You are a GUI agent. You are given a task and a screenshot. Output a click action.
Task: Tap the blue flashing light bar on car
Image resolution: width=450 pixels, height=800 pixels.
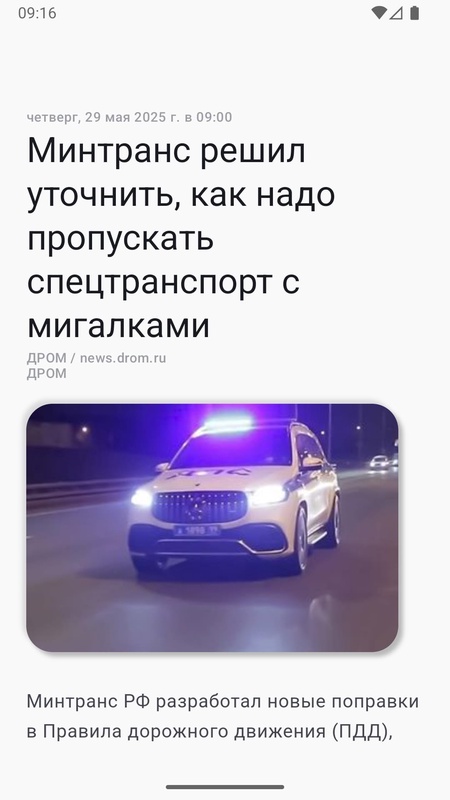click(x=228, y=424)
